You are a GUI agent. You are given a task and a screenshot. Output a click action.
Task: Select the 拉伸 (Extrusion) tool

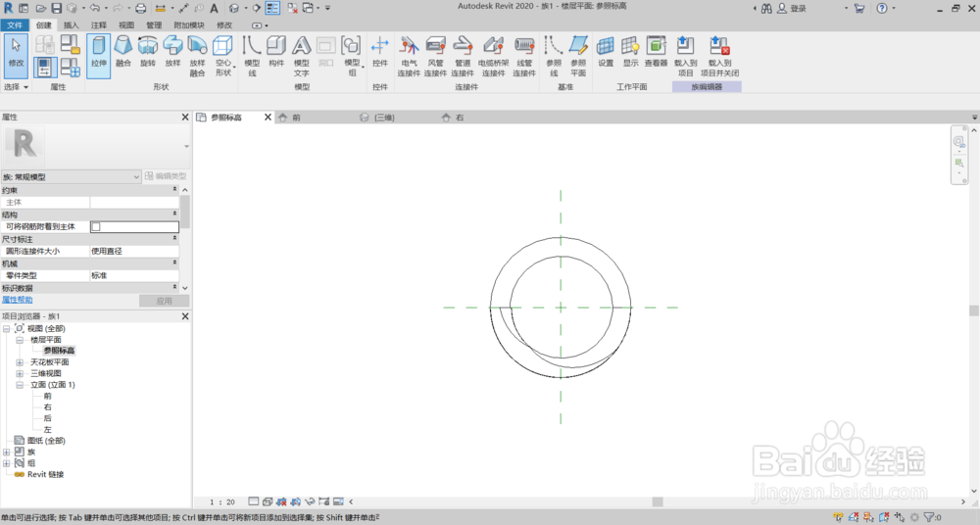click(x=99, y=56)
